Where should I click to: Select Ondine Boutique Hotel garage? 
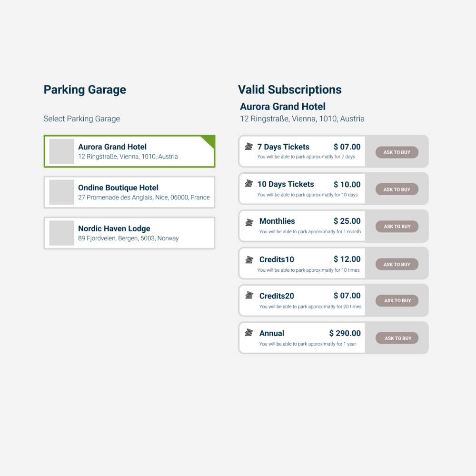(x=143, y=192)
